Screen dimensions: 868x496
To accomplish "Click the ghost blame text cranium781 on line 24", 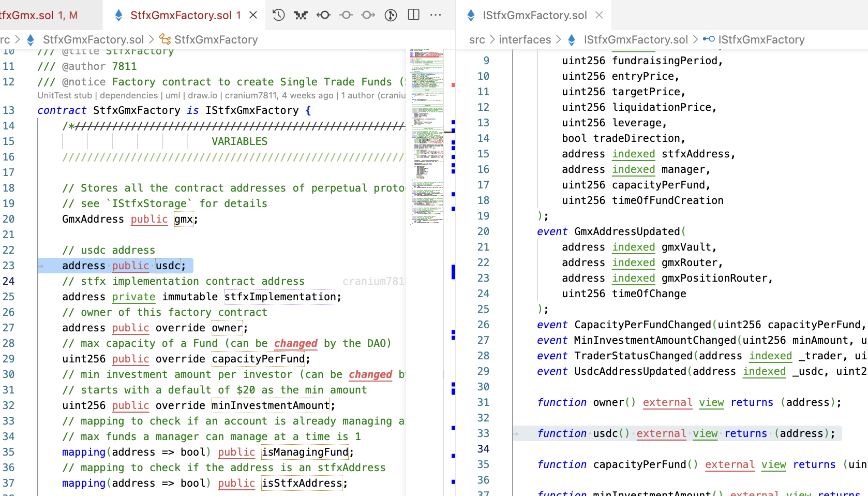I will (x=373, y=281).
